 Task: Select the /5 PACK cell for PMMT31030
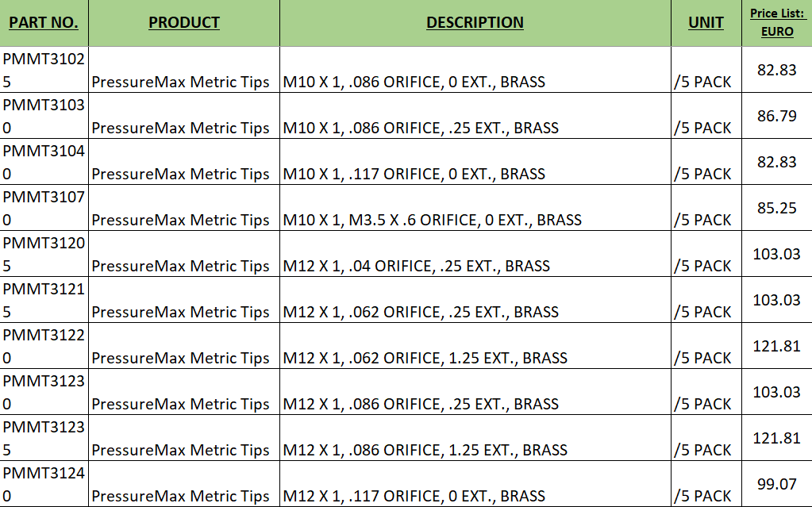(x=706, y=116)
